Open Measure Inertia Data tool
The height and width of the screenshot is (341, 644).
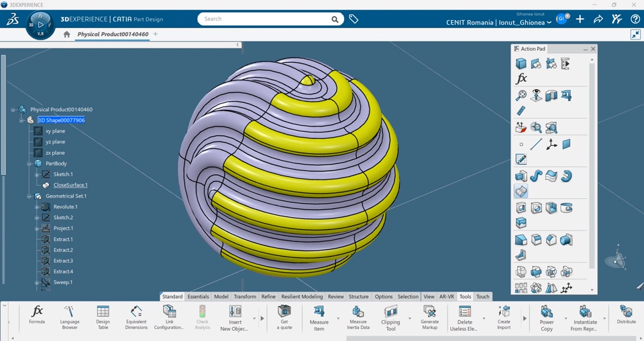358,317
